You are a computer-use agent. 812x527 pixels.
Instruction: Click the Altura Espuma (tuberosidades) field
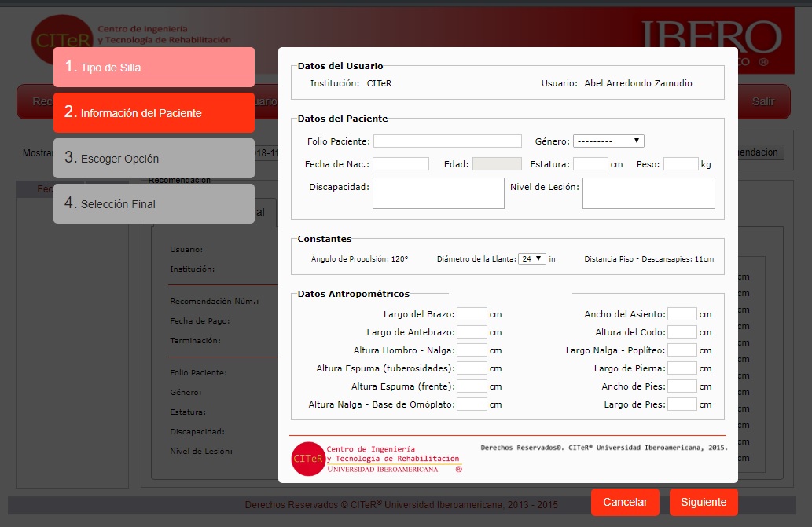click(x=472, y=368)
